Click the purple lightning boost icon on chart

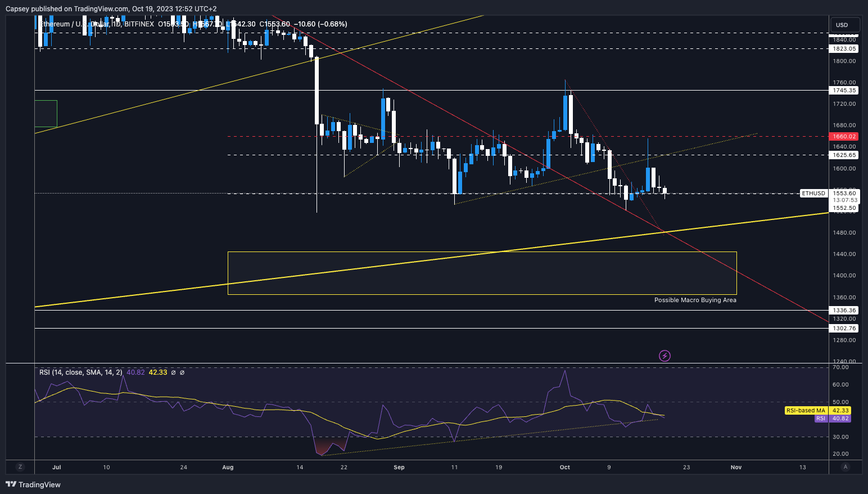click(664, 355)
